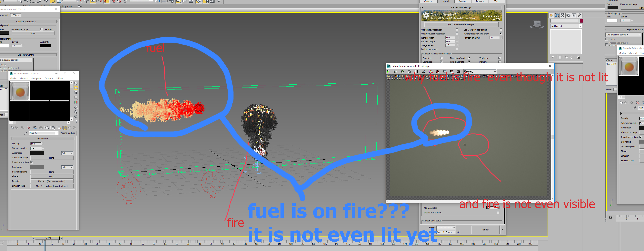Click the red X reset map icon

pyautogui.click(x=29, y=128)
